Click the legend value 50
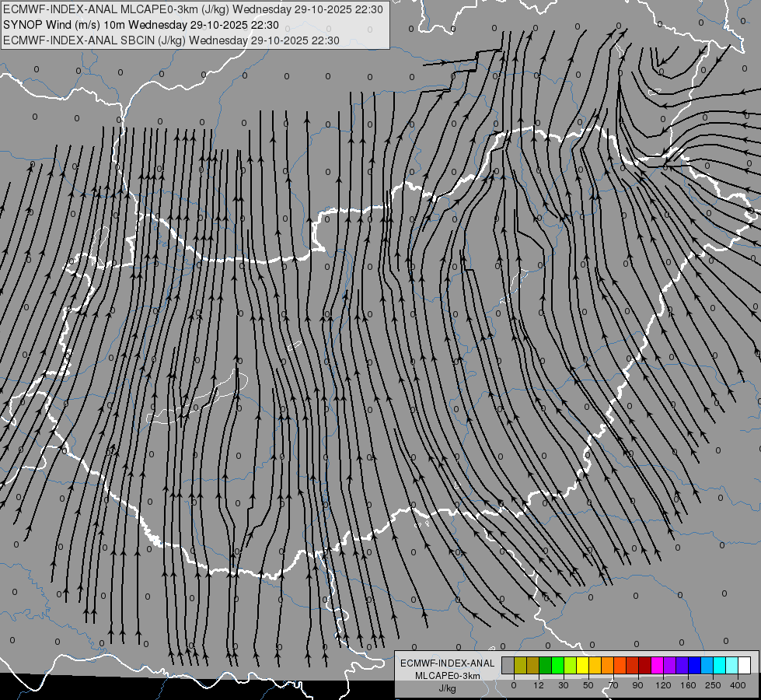The height and width of the screenshot is (700, 761). (x=588, y=685)
